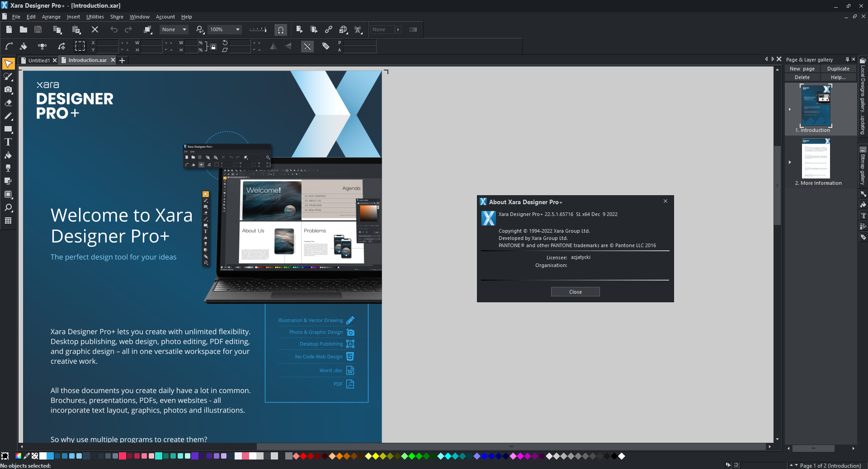
Task: Toggle the selection bounds dashed square button
Action: coord(80,46)
